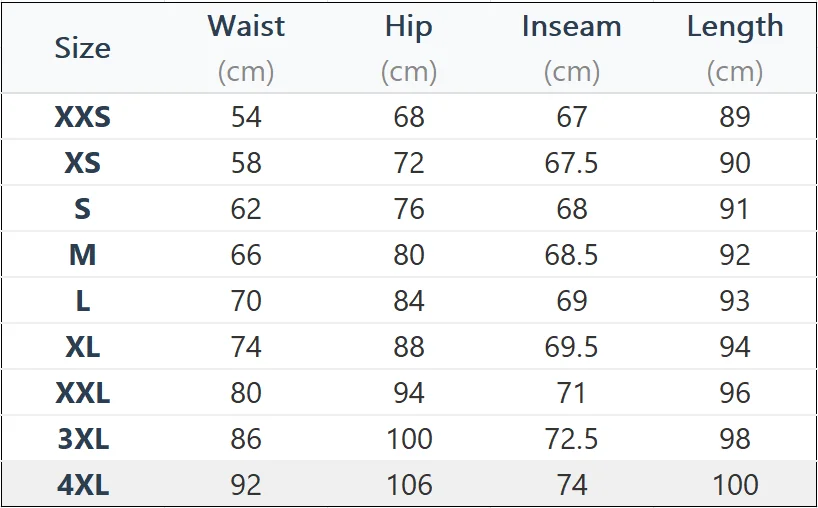Select the L size row label
Screen dimensions: 818x508
click(82, 300)
